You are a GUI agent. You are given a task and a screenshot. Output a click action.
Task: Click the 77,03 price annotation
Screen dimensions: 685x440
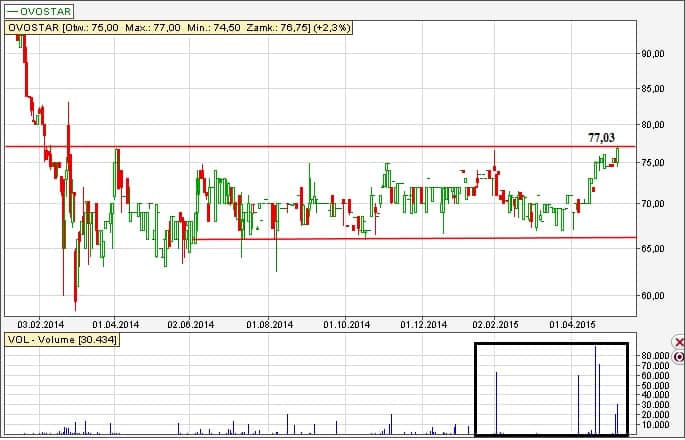point(601,137)
